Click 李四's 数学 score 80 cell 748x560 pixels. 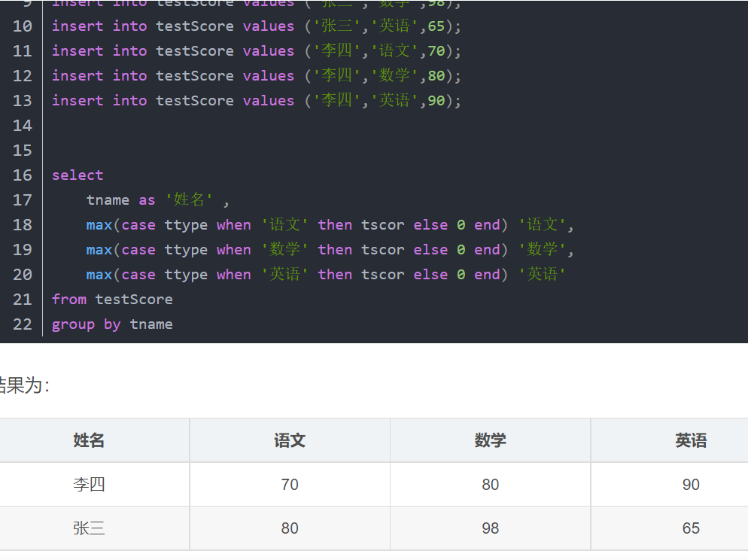pyautogui.click(x=491, y=485)
